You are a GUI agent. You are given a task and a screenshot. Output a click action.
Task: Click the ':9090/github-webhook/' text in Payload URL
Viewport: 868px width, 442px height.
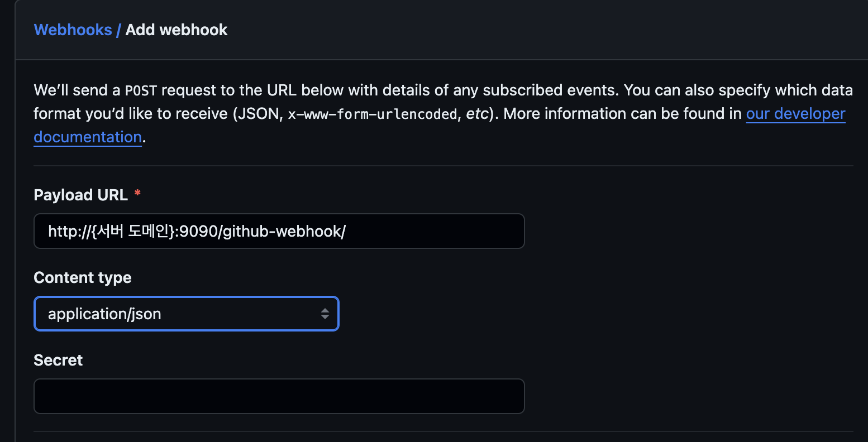click(x=261, y=232)
